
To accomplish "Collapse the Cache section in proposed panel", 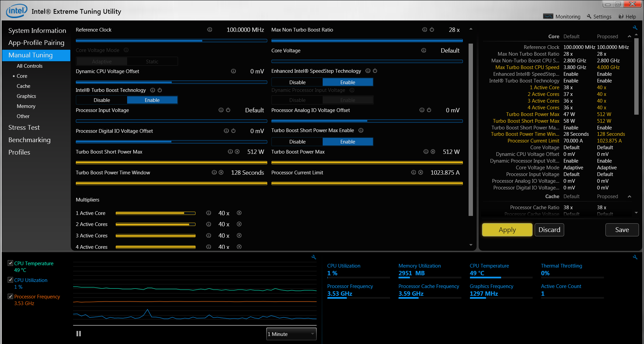I will tap(629, 196).
